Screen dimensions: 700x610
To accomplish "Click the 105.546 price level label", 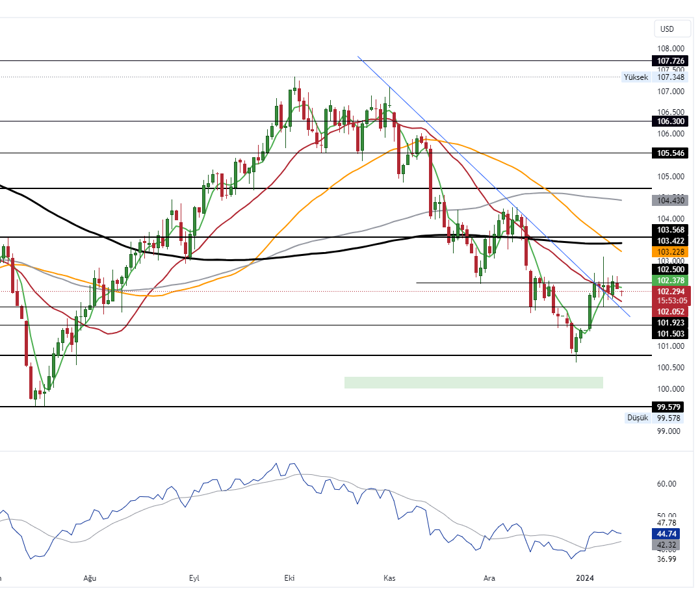I will point(670,153).
